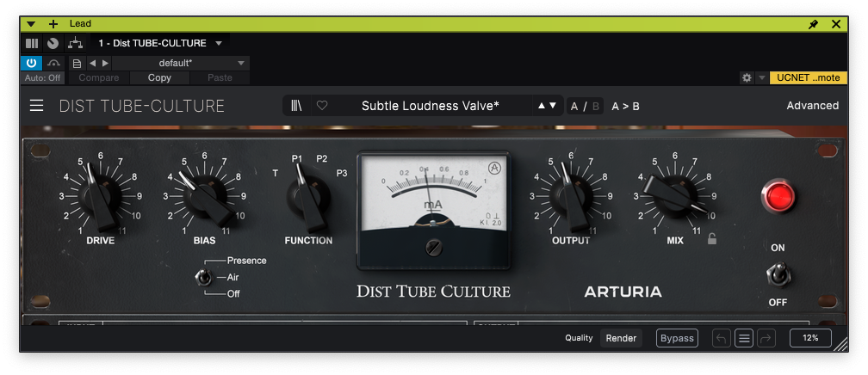Click the MIX knob
This screenshot has height=375, width=868.
click(674, 194)
